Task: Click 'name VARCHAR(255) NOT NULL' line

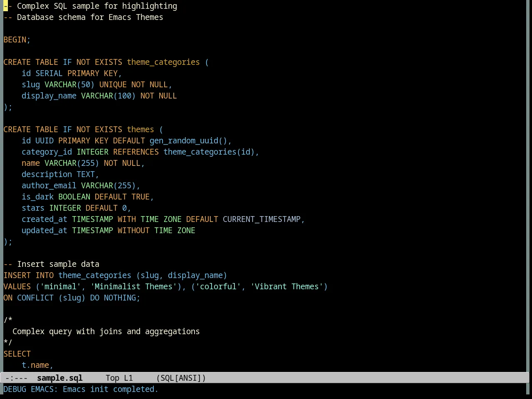Action: [x=83, y=163]
